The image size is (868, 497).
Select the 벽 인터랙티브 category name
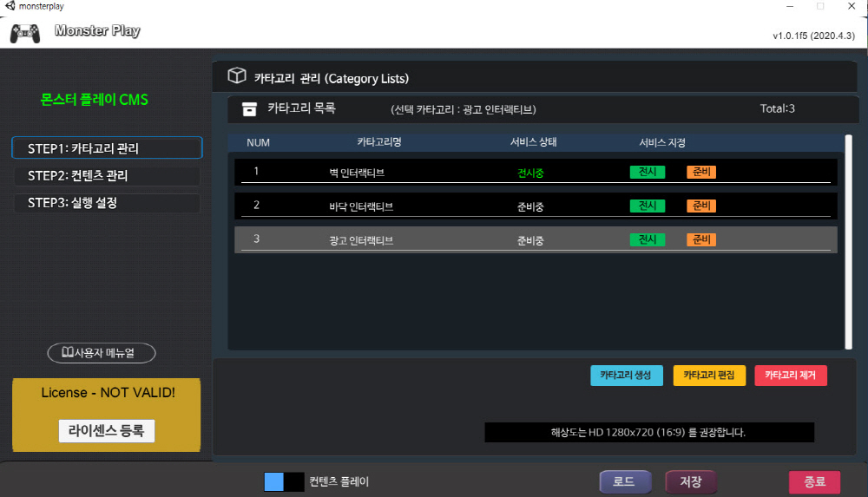[x=357, y=173]
